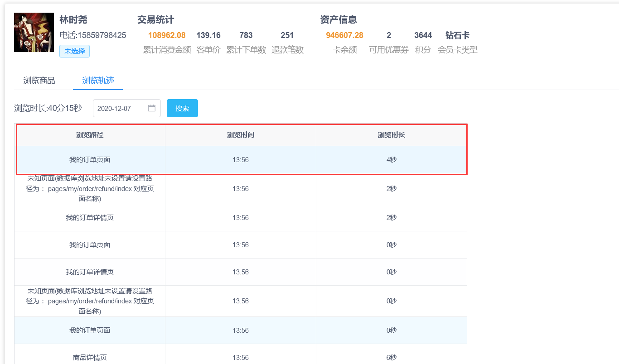This screenshot has width=619, height=364.
Task: Click the order count 783
Action: pyautogui.click(x=246, y=35)
